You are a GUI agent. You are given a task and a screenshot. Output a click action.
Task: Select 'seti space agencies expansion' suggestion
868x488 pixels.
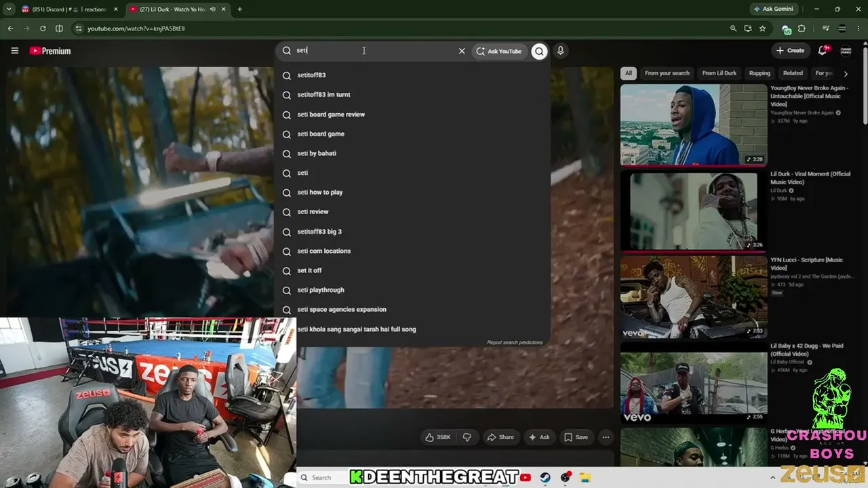[x=412, y=310]
